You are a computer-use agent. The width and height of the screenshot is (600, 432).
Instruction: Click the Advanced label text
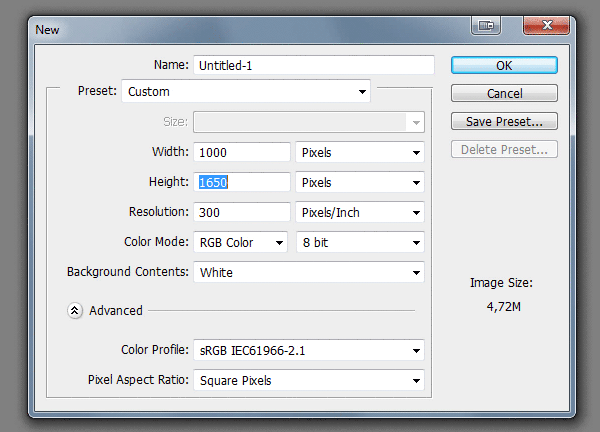[x=116, y=310]
